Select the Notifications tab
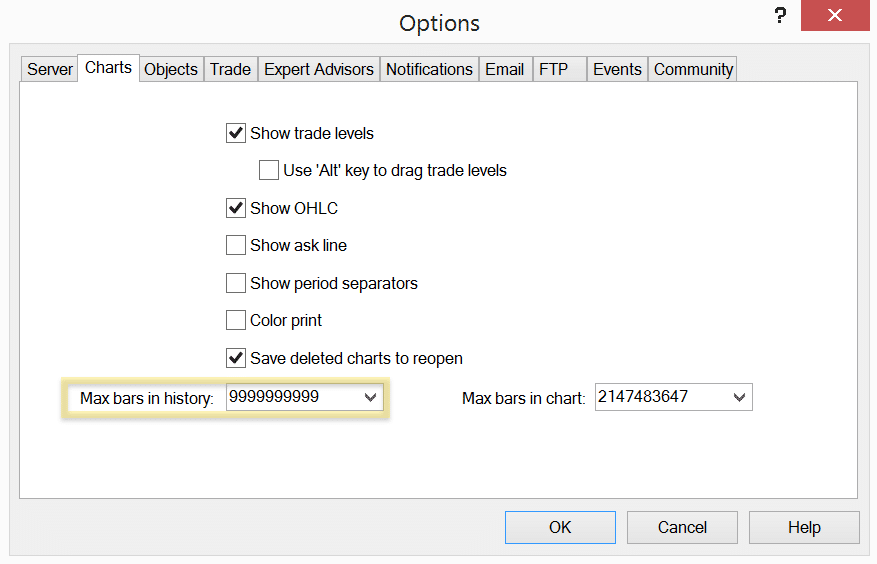This screenshot has width=877, height=564. click(x=429, y=69)
